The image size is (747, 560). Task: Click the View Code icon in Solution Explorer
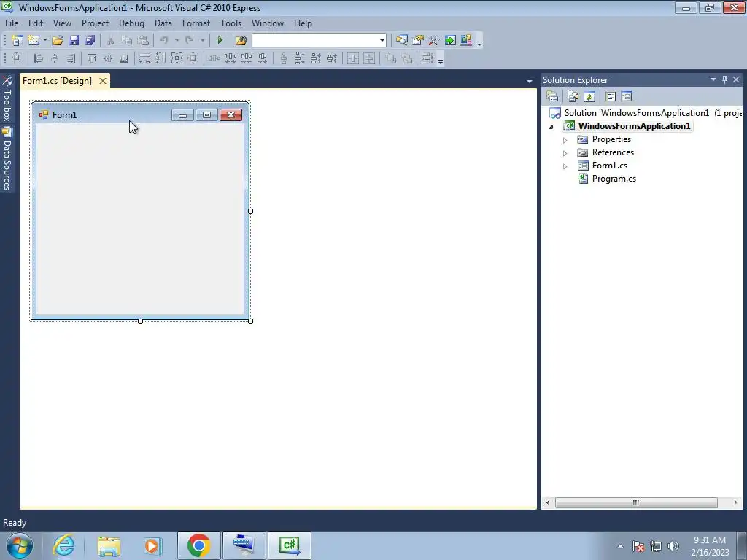pyautogui.click(x=611, y=97)
